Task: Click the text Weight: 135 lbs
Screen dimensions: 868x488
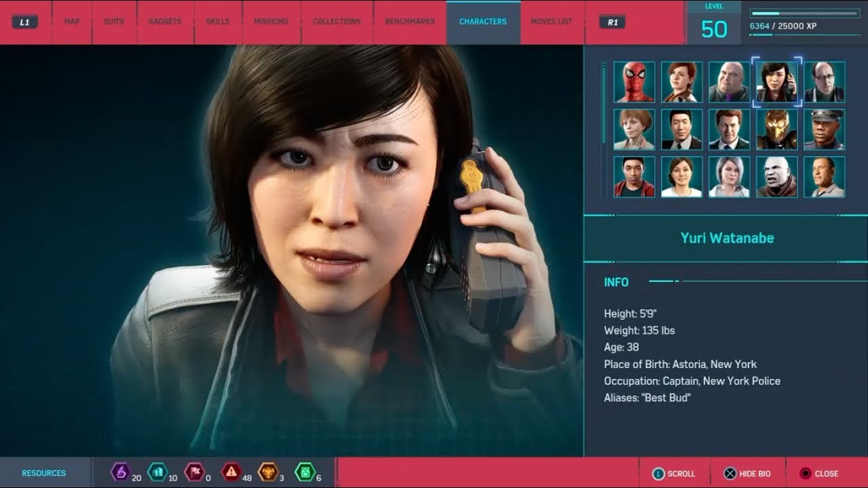Action: [639, 330]
